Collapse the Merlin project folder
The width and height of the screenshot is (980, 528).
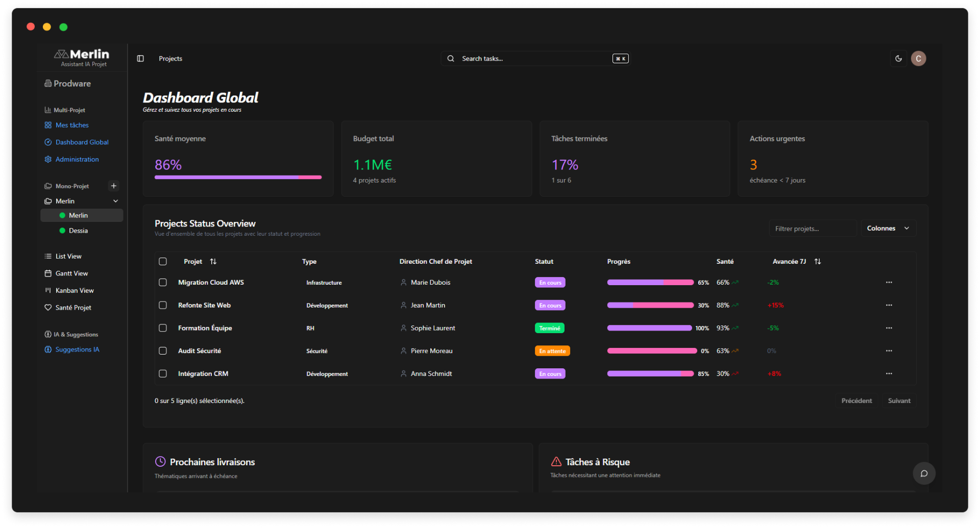pyautogui.click(x=115, y=201)
